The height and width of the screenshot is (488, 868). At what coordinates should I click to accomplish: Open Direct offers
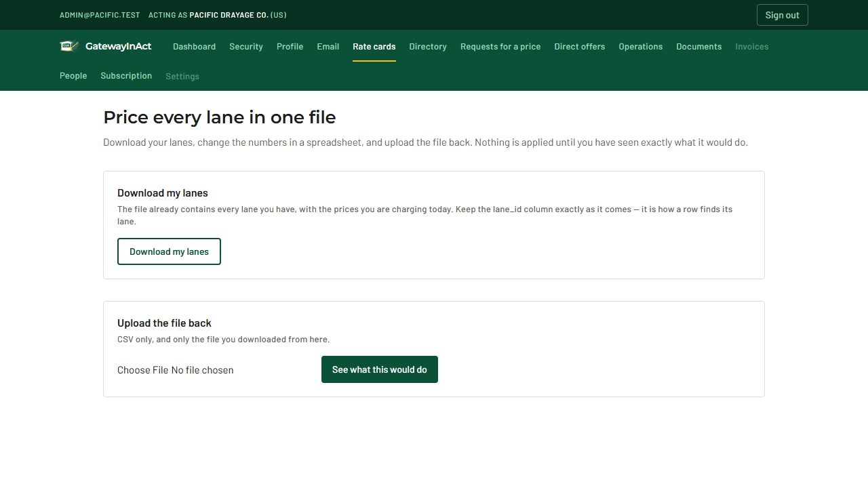tap(580, 47)
